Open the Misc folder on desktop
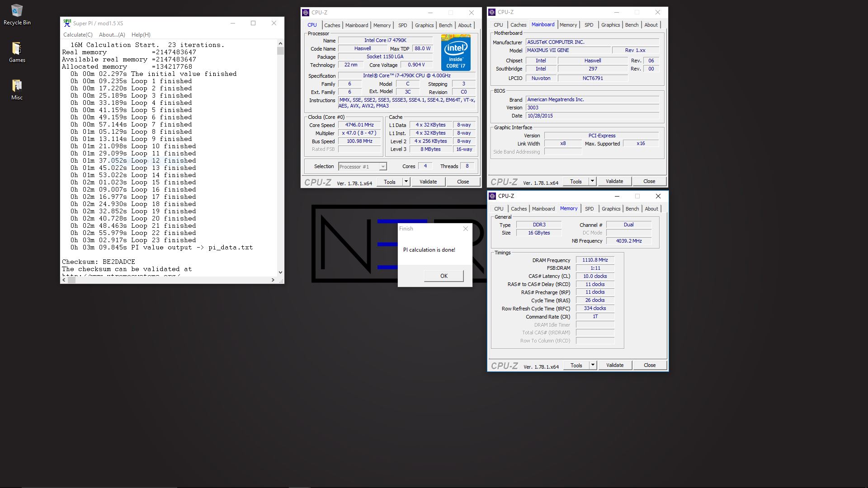Screen dimensions: 868x488 coord(17,89)
